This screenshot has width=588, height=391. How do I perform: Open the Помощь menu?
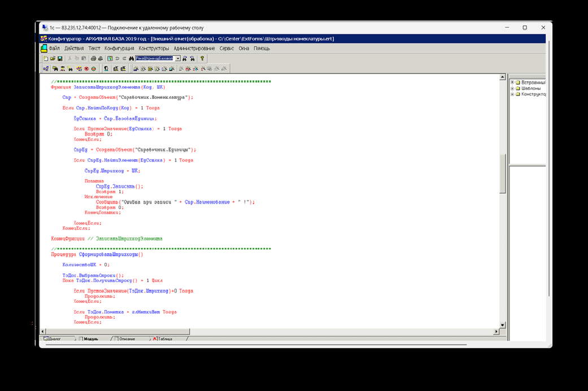coord(262,49)
